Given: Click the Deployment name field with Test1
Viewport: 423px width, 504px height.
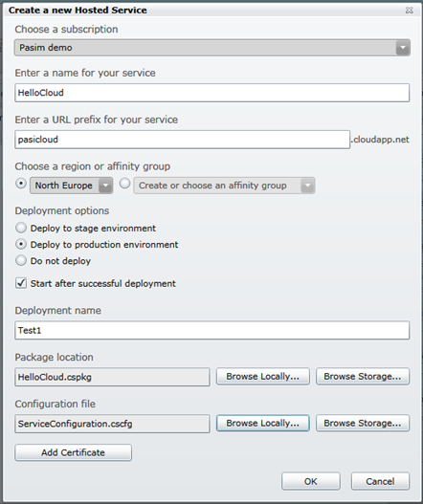Looking at the screenshot, I should click(212, 330).
